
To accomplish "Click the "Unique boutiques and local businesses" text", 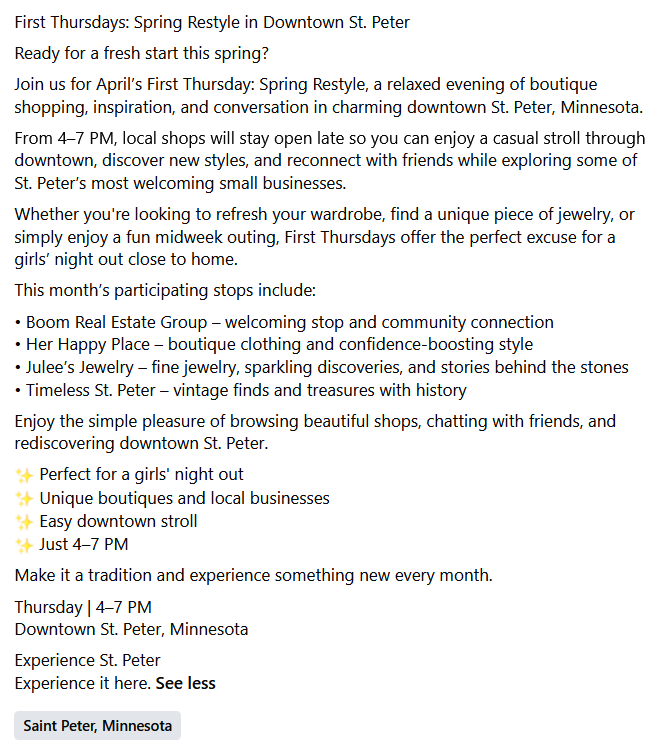I will coord(184,498).
